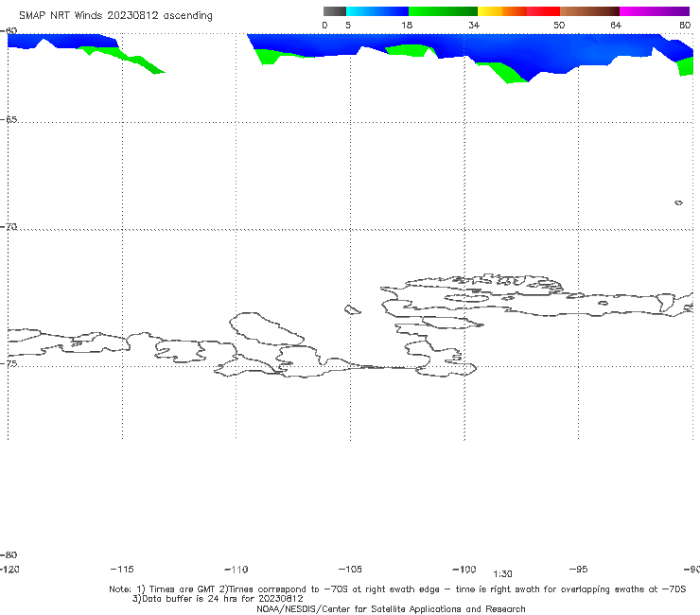Pick the cyan-to-blue segment of the color bar

point(377,11)
